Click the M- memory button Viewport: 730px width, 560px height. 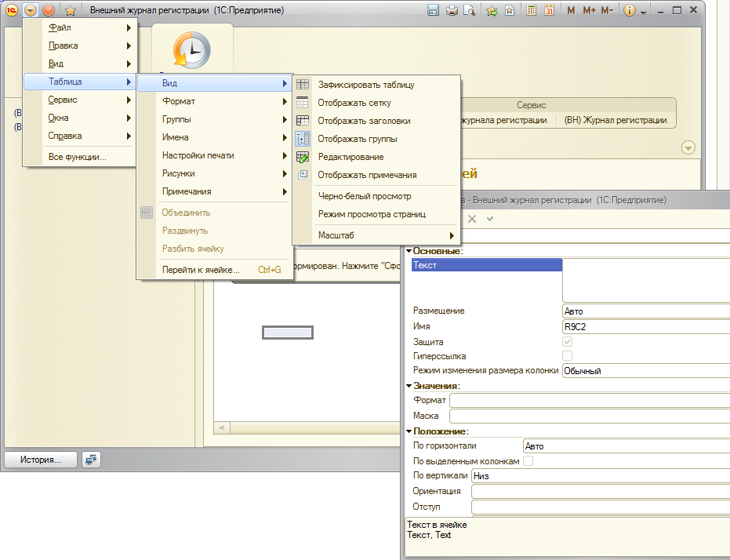(607, 10)
